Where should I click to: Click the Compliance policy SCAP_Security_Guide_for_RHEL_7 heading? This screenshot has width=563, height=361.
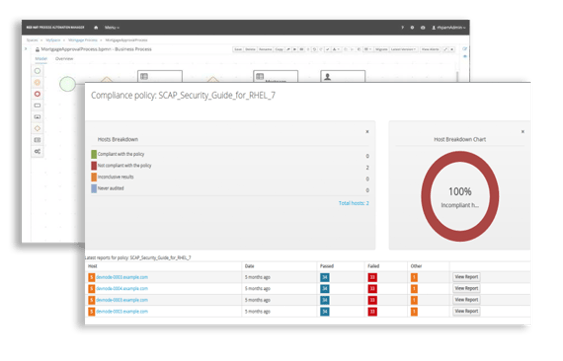[x=183, y=96]
